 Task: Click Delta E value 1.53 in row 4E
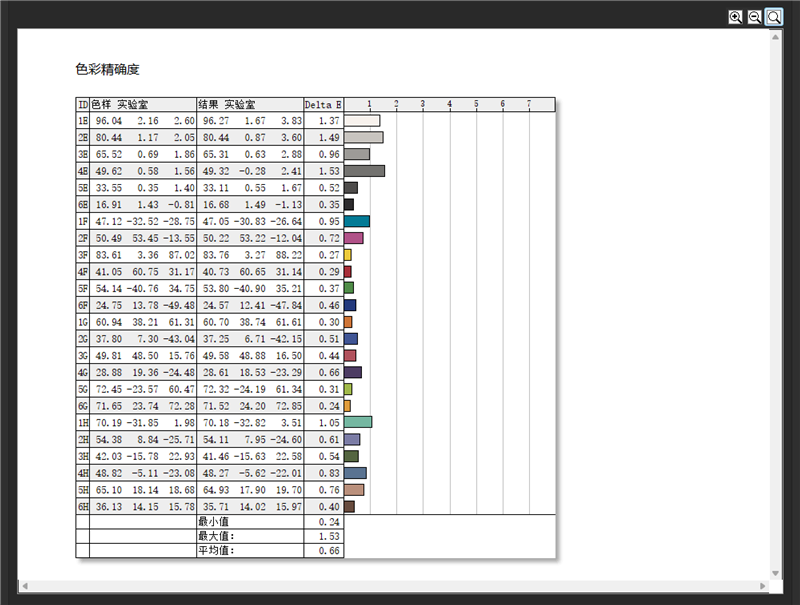tap(329, 171)
